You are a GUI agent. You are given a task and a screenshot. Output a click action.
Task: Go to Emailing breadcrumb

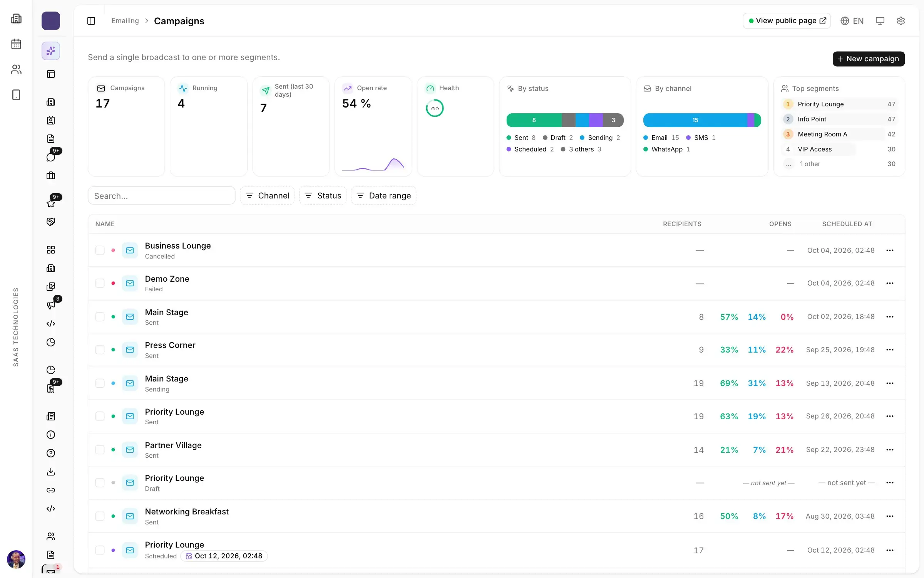pyautogui.click(x=125, y=21)
